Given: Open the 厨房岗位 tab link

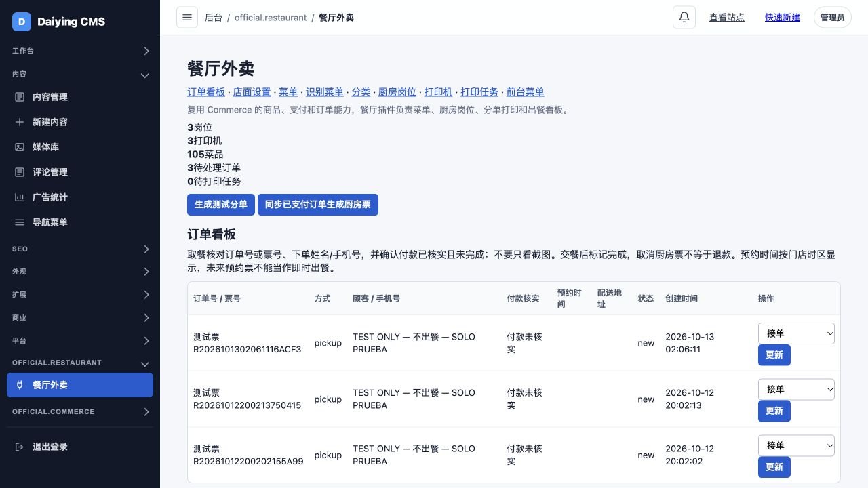Looking at the screenshot, I should [x=397, y=92].
